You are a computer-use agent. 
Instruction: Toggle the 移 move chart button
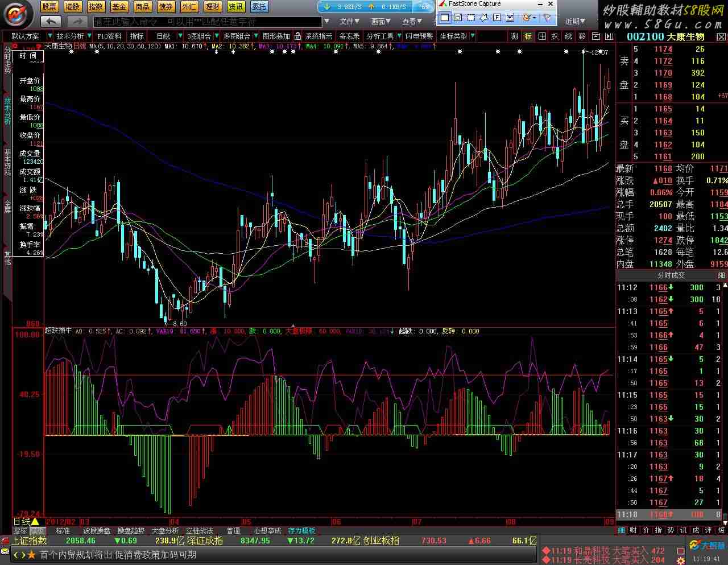click(582, 36)
